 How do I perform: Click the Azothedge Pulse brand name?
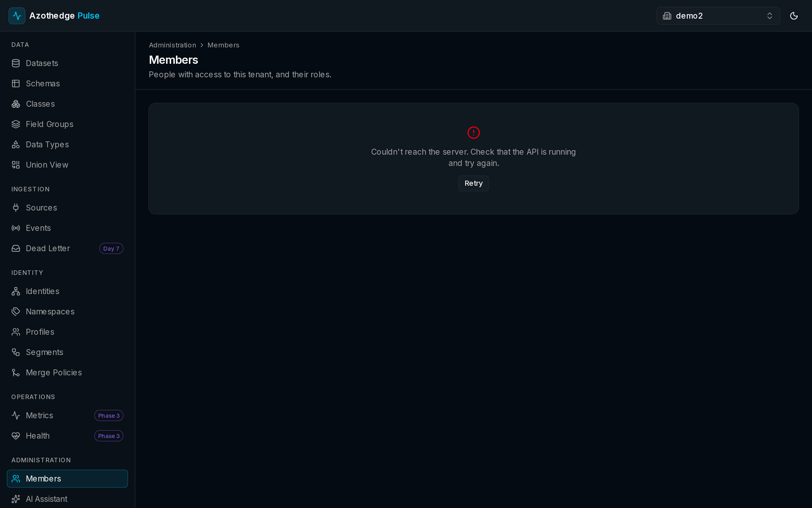coord(64,16)
